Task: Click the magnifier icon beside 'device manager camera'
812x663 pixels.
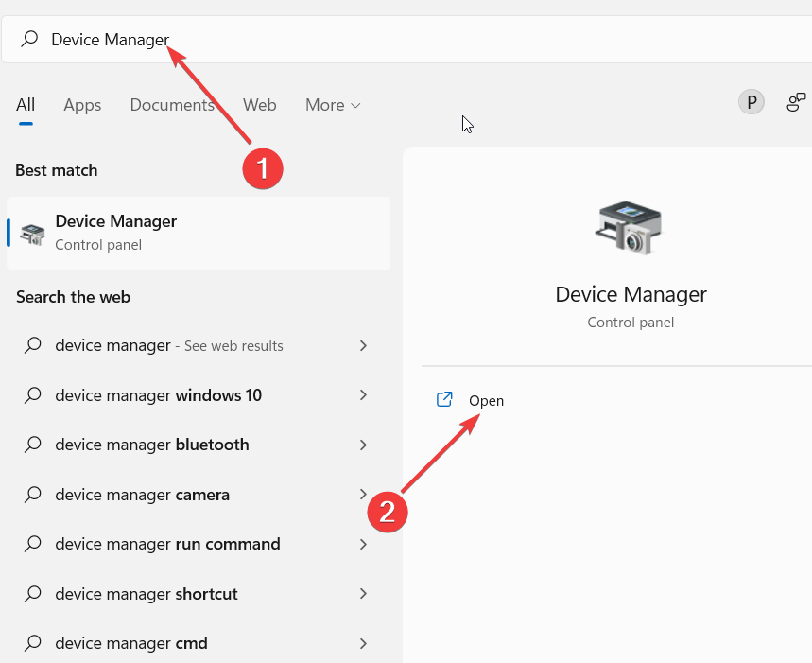Action: (31, 494)
